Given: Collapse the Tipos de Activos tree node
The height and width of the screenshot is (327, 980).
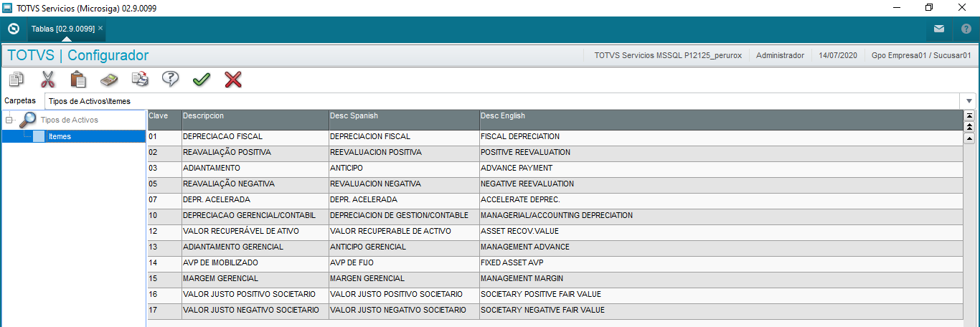Looking at the screenshot, I should coord(9,120).
